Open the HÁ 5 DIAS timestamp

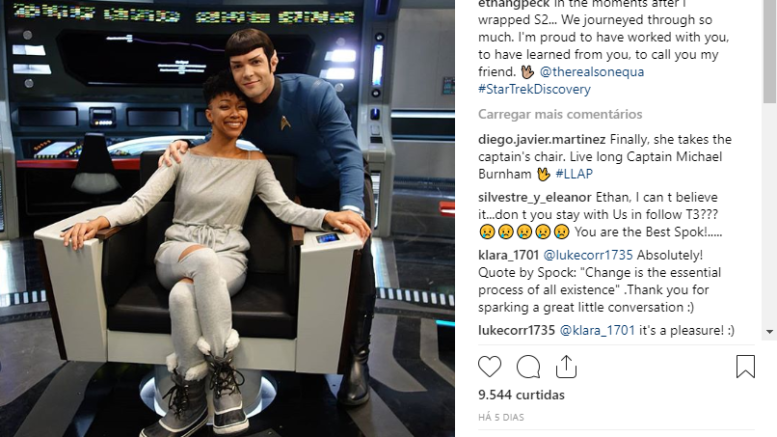click(x=501, y=418)
